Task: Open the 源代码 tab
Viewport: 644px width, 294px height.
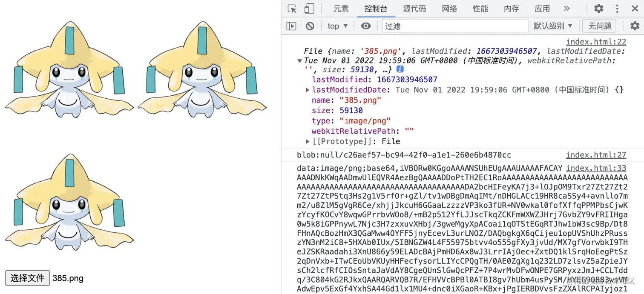Action: point(414,9)
